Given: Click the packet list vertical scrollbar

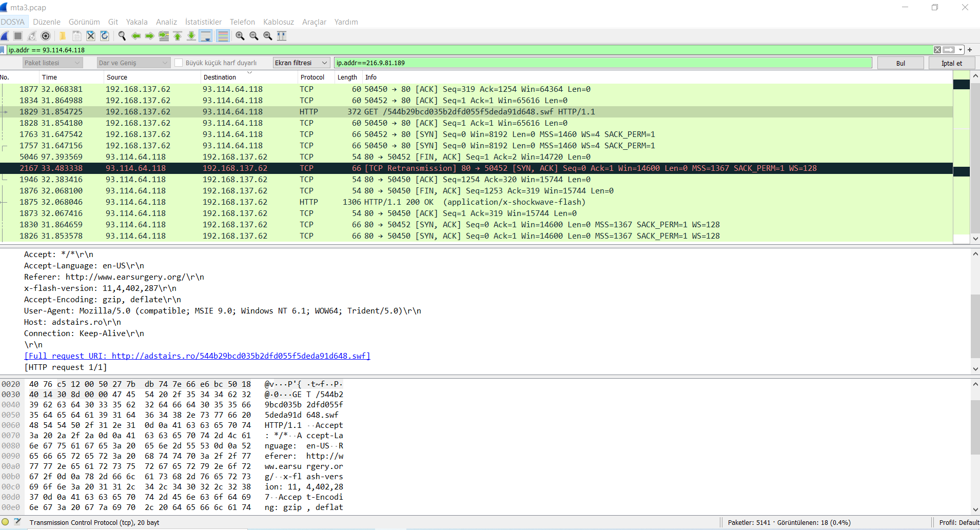Looking at the screenshot, I should click(975, 157).
